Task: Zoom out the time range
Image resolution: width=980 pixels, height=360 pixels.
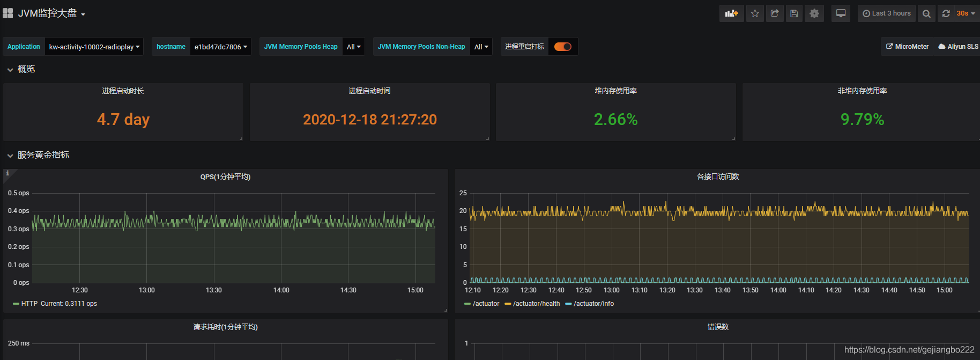Action: (x=926, y=13)
